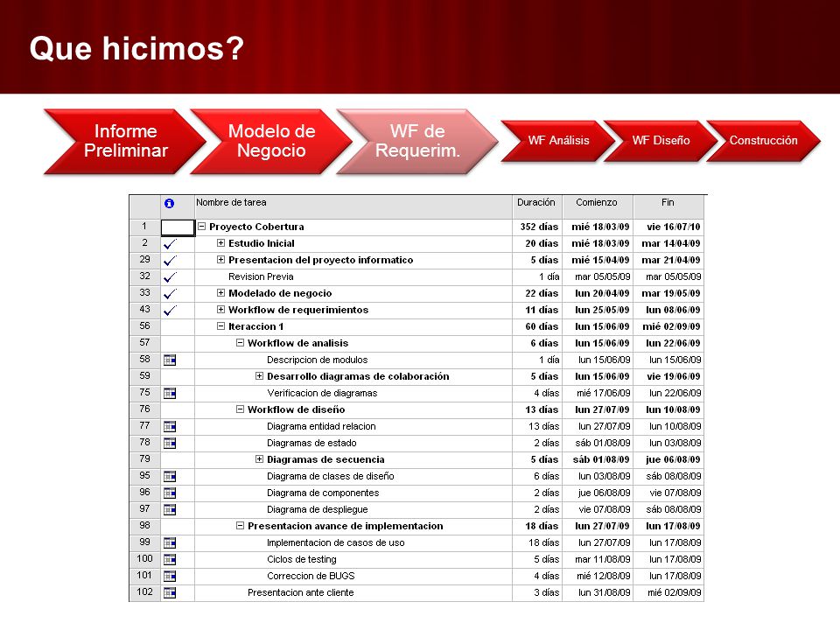
Task: Click the Comienzo column header
Action: click(x=598, y=206)
